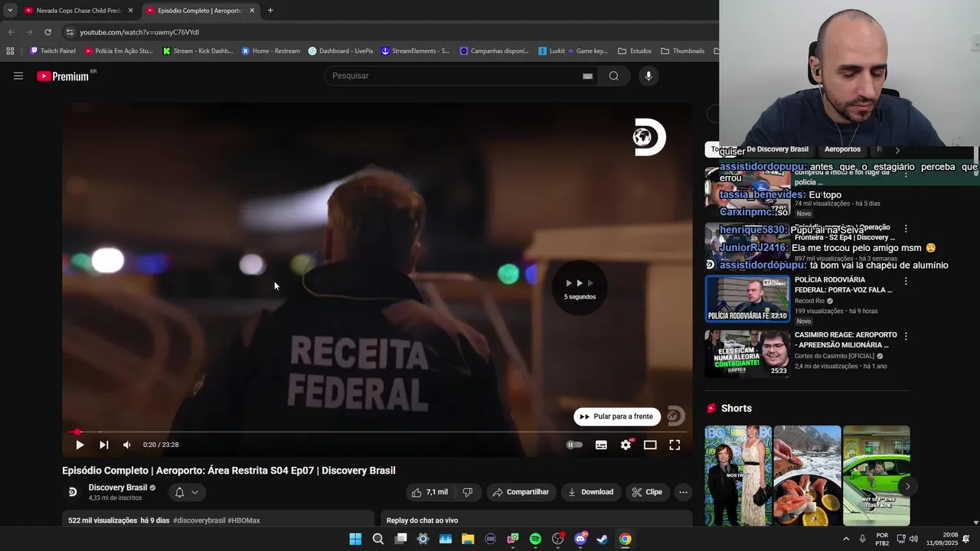Open the Casimiro Reage Aeroporto video thumbnail
The height and width of the screenshot is (551, 980).
click(747, 354)
